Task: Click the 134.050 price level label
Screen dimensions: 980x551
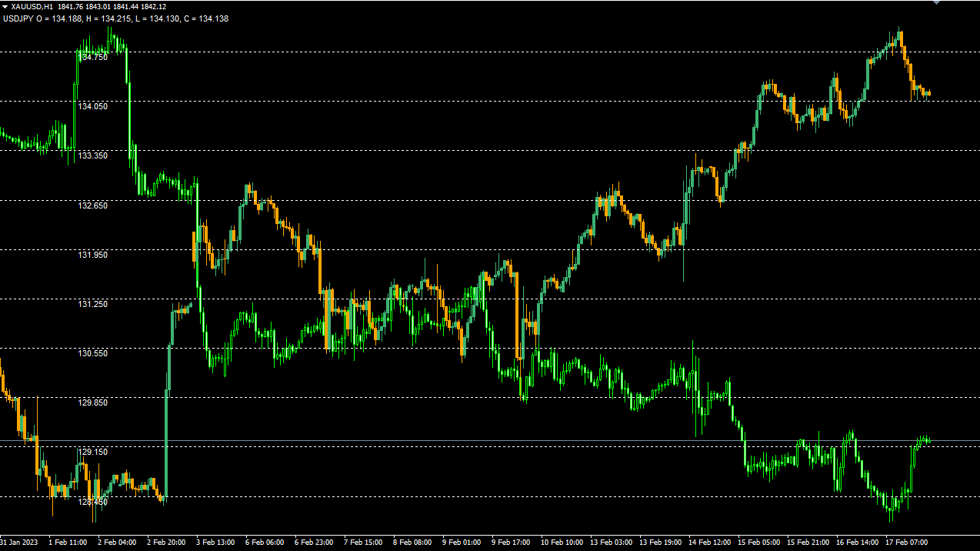Action: point(93,106)
